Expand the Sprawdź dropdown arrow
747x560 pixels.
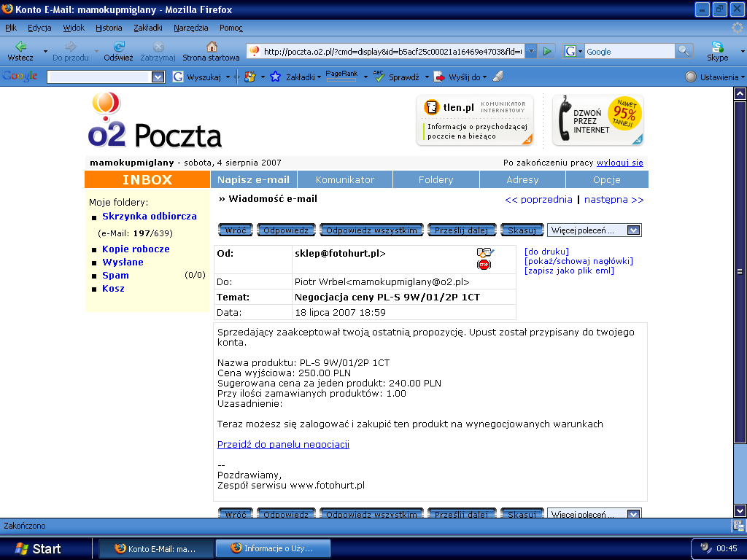pyautogui.click(x=427, y=77)
